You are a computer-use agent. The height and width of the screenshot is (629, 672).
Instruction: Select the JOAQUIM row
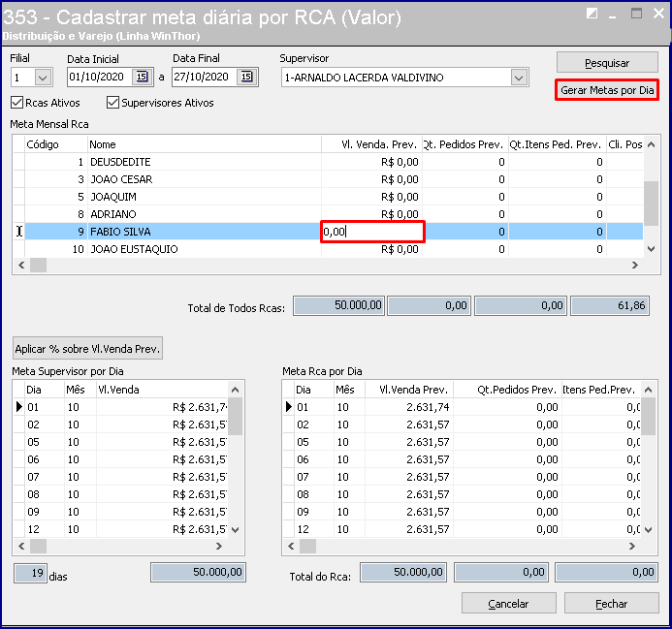[328, 197]
